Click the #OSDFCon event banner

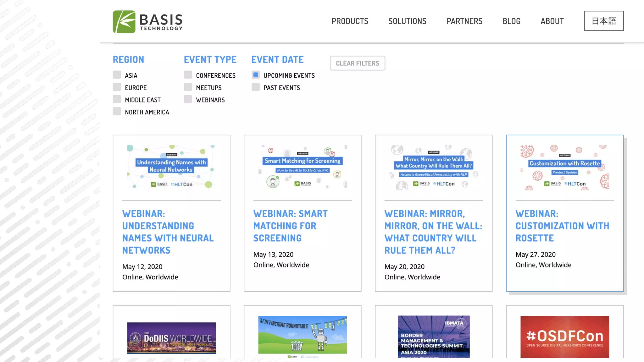pyautogui.click(x=564, y=337)
